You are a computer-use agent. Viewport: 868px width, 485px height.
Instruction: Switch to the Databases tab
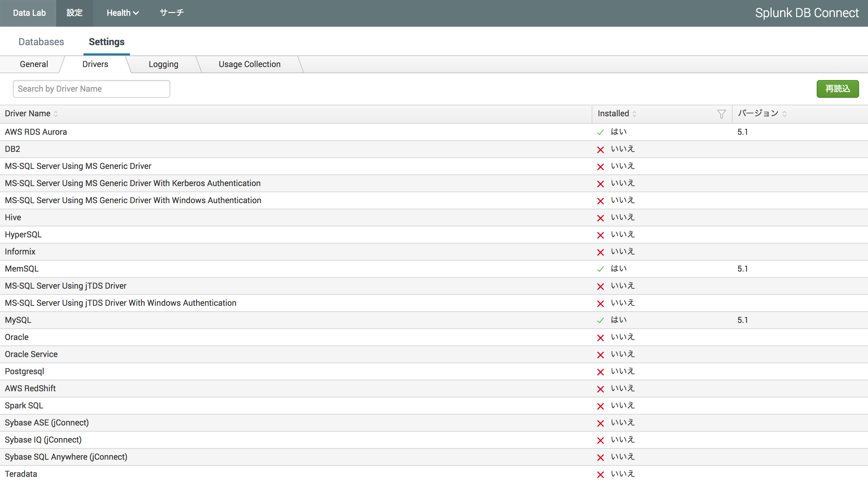tap(41, 42)
